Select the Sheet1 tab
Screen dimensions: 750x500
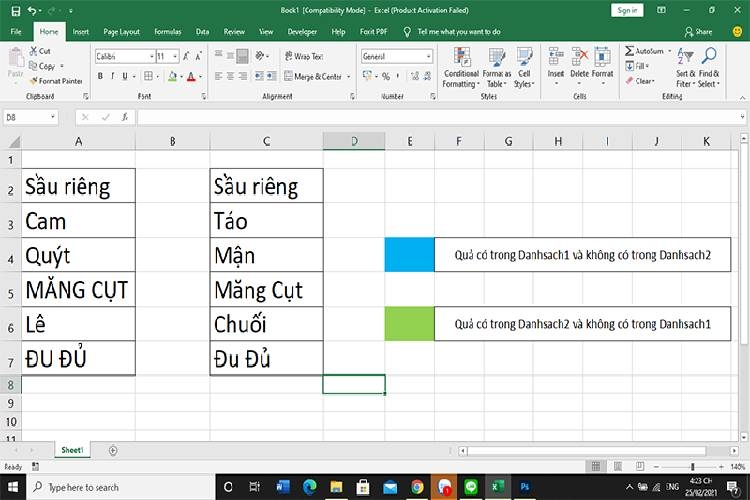pos(72,450)
